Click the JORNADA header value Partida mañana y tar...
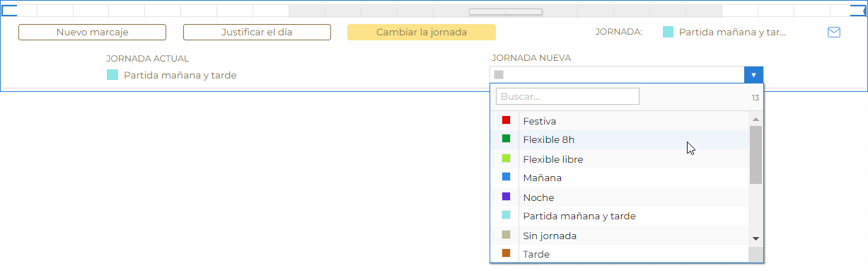 tap(732, 33)
